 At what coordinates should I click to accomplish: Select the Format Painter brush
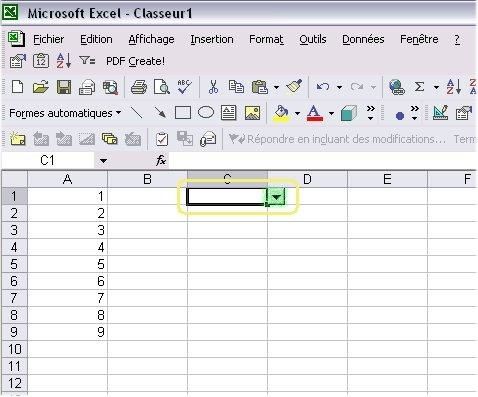click(x=294, y=86)
